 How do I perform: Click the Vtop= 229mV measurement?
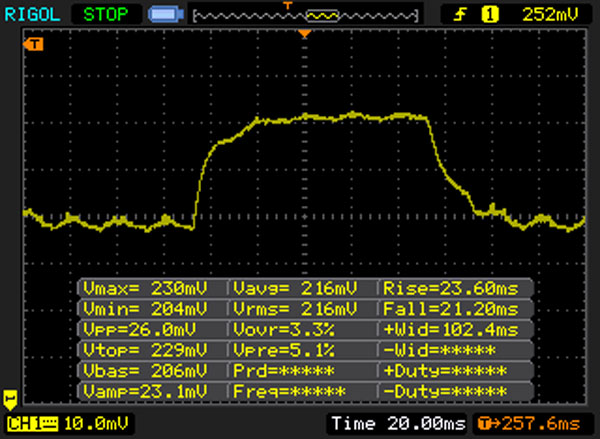(x=145, y=350)
